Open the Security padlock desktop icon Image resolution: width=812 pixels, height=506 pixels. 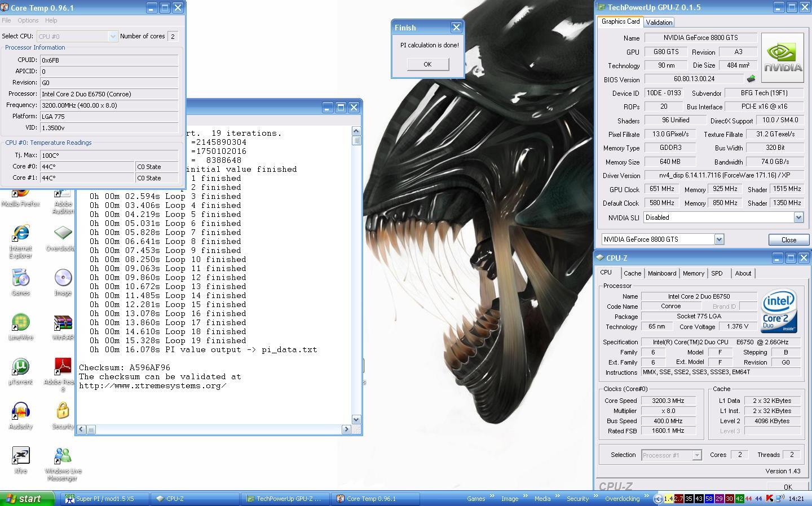pyautogui.click(x=63, y=411)
